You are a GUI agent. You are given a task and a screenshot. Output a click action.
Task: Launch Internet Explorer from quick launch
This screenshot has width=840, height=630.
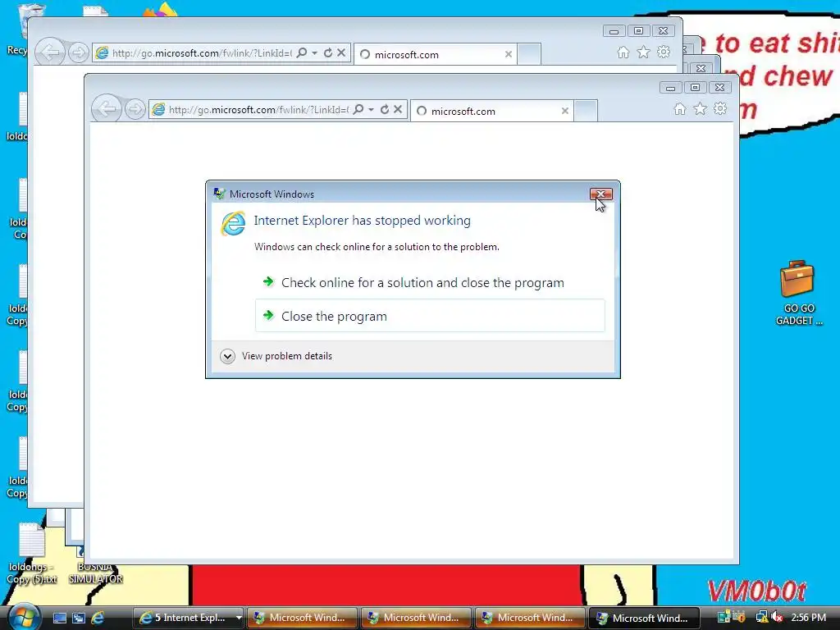(x=98, y=618)
